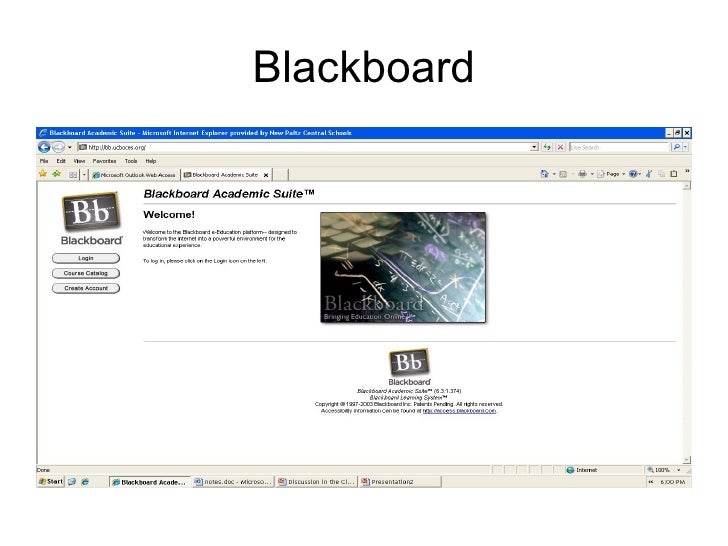Click the Quick Tabs grid icon
The height and width of the screenshot is (546, 728).
point(73,175)
